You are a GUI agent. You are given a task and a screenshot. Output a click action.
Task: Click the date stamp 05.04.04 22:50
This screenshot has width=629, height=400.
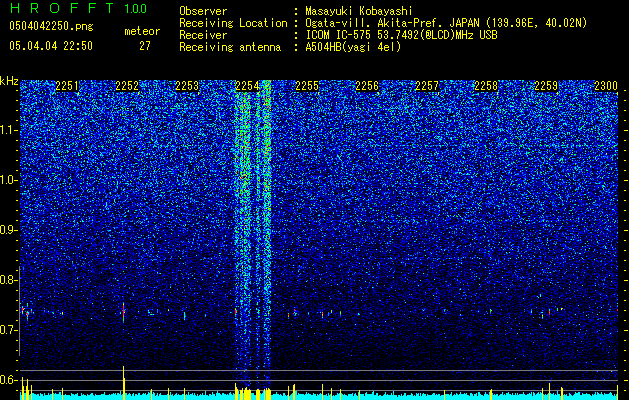coord(51,46)
